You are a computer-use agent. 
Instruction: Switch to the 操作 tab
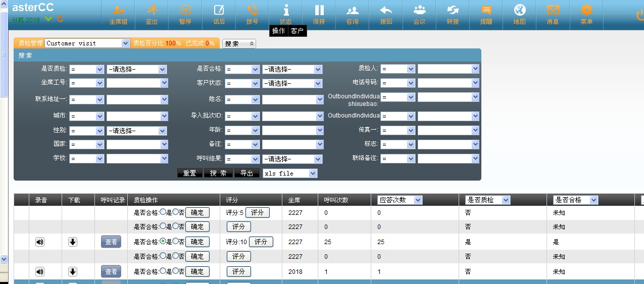(x=278, y=31)
